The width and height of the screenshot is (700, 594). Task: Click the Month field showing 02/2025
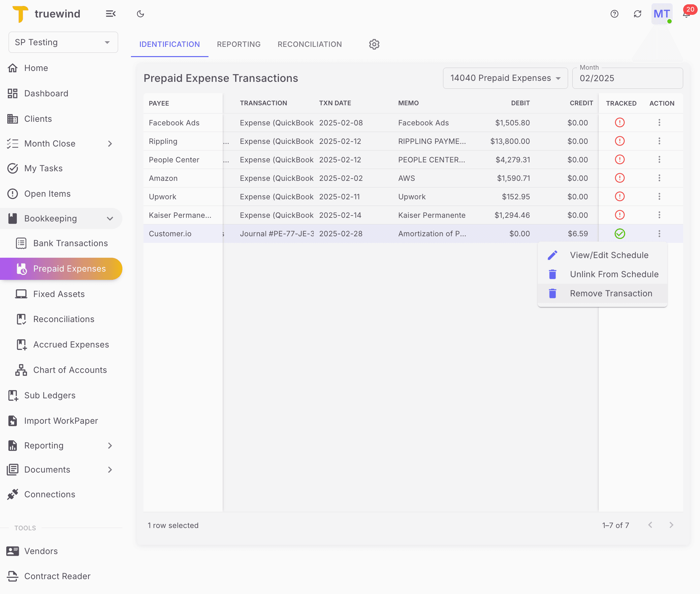pos(627,78)
